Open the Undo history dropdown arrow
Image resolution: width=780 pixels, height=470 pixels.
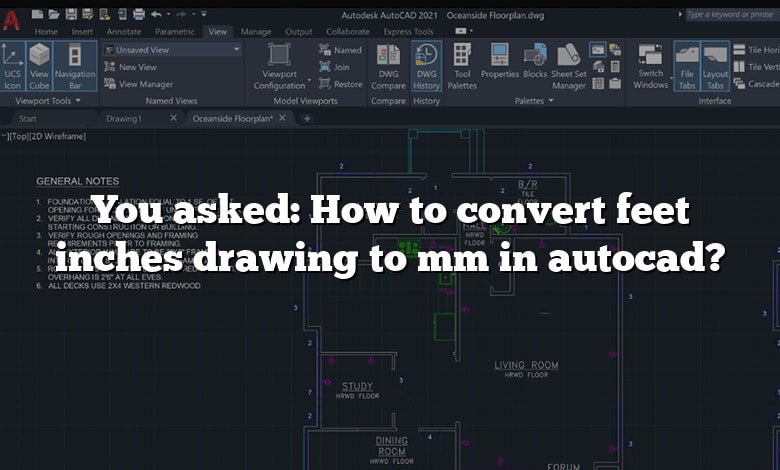(168, 14)
